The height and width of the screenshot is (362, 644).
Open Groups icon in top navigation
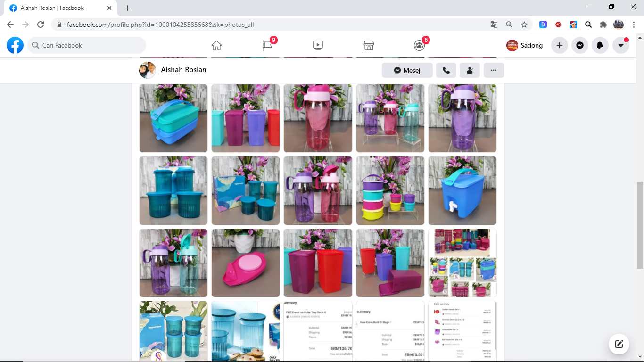[x=419, y=45]
